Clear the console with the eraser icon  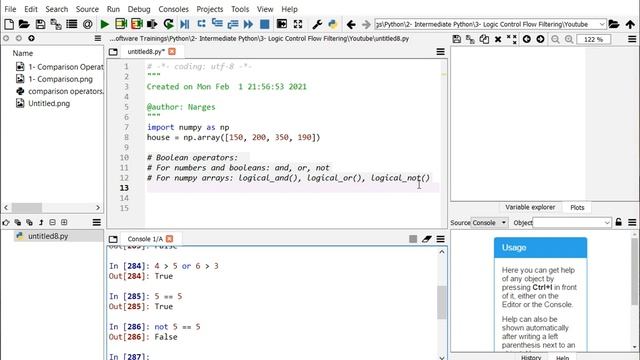pyautogui.click(x=427, y=239)
